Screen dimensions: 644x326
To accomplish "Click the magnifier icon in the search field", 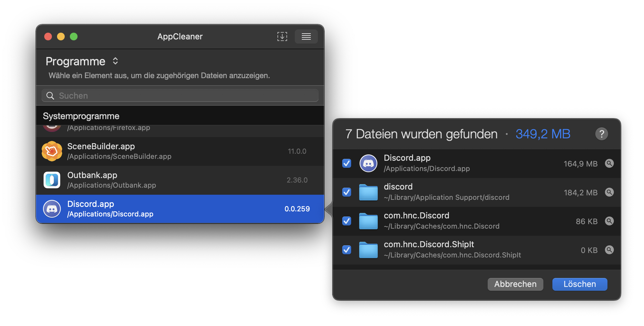I will (50, 95).
